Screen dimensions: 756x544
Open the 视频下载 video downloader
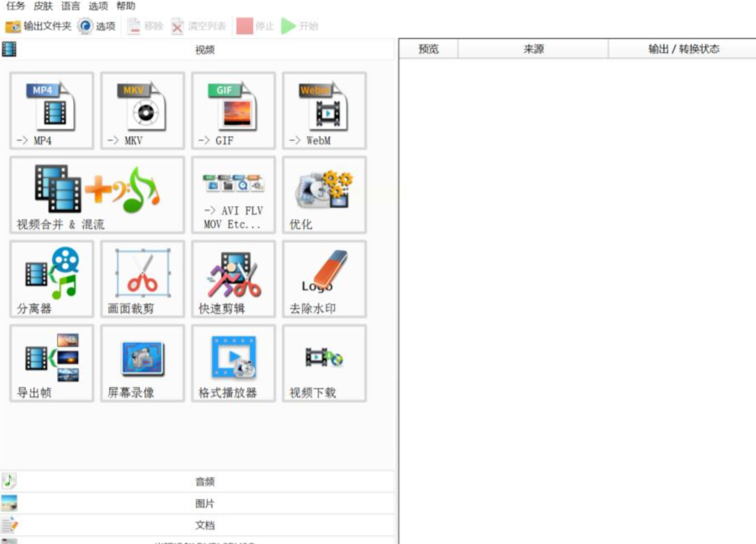pos(325,363)
